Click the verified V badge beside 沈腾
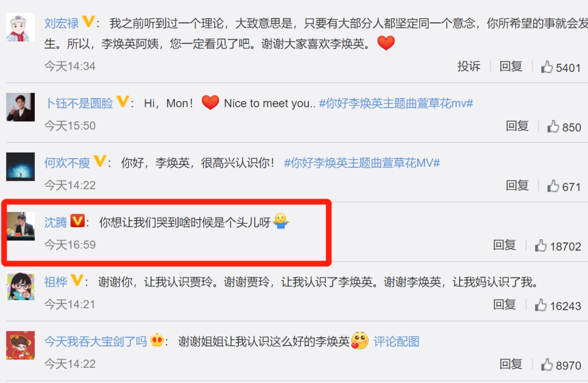The height and width of the screenshot is (383, 588). coord(78,221)
